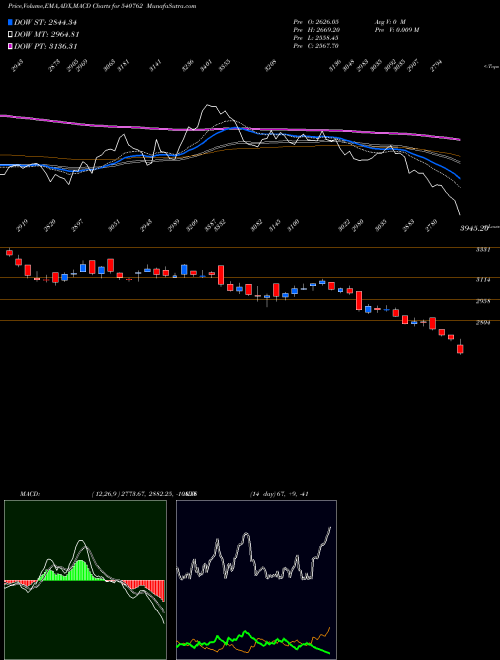Image resolution: width=500 pixels, height=660 pixels.
Task: Click the last red candlestick at far right
Action: (x=460, y=349)
